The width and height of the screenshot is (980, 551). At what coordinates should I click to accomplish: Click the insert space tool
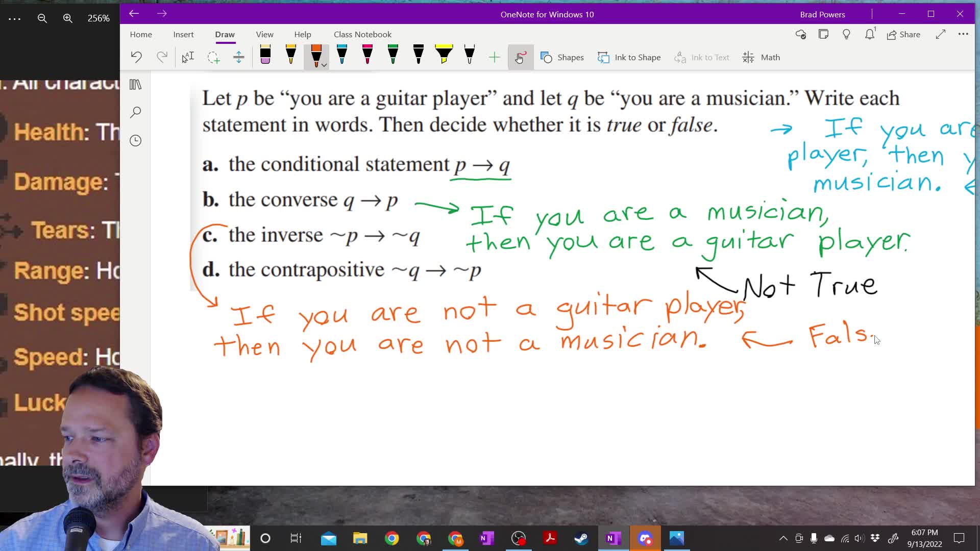(x=239, y=57)
